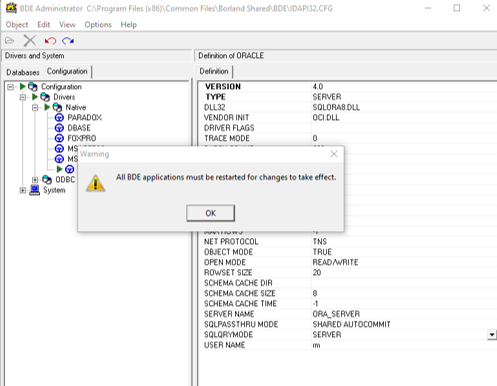Open the View menu
The width and height of the screenshot is (497, 386).
(67, 25)
